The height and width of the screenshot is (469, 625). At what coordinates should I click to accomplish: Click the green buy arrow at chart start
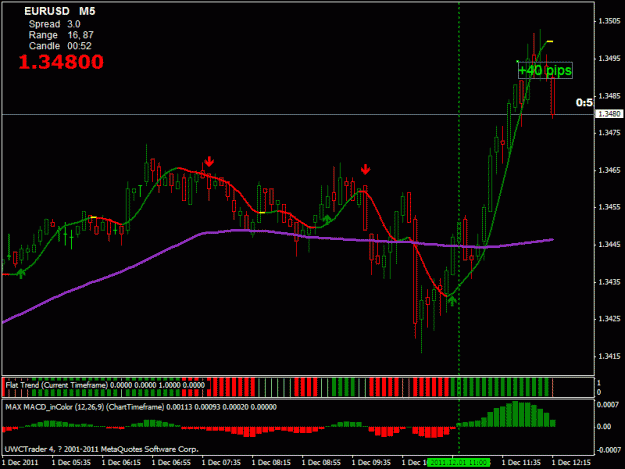21,273
